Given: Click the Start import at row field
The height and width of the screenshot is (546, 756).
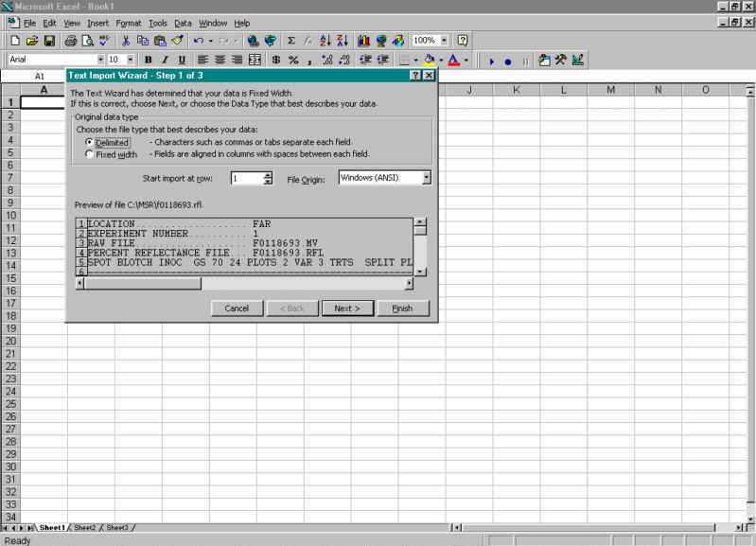Looking at the screenshot, I should 247,179.
